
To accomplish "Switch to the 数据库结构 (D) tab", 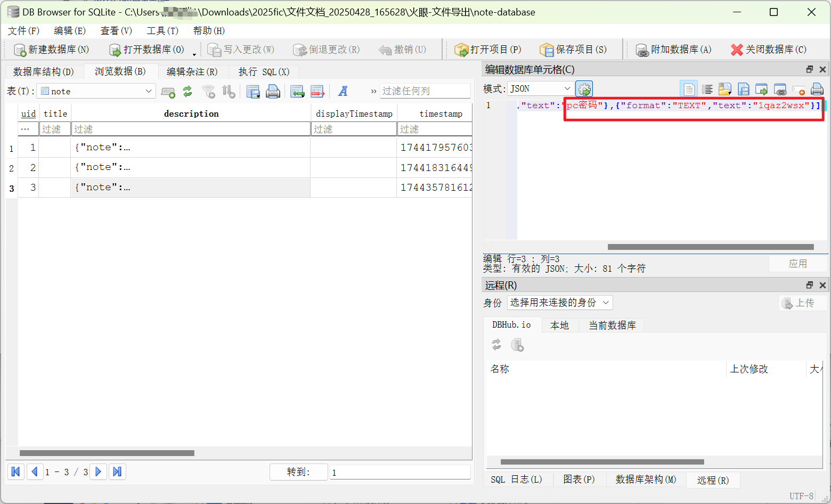I will coord(44,71).
